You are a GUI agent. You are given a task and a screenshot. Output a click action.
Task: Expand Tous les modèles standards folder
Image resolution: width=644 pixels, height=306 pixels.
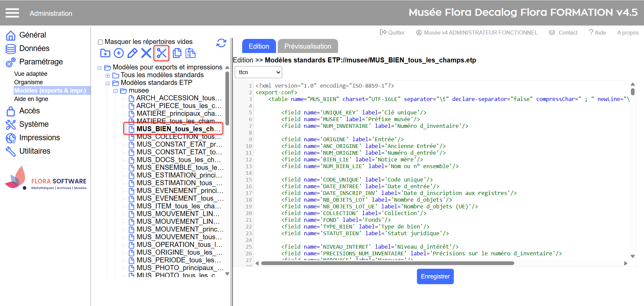(x=107, y=75)
